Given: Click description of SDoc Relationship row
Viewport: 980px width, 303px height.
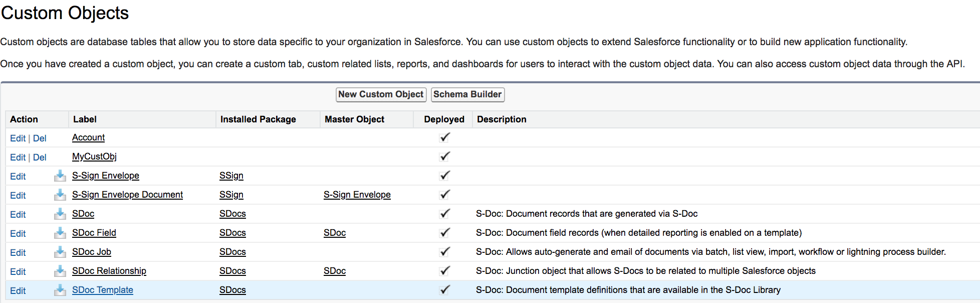Looking at the screenshot, I should 646,271.
